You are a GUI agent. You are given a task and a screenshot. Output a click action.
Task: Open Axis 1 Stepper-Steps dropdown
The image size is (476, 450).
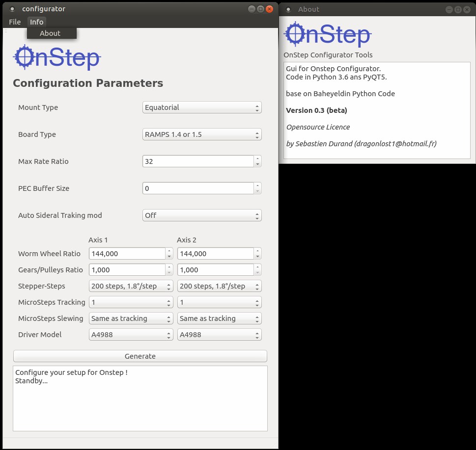tap(131, 286)
